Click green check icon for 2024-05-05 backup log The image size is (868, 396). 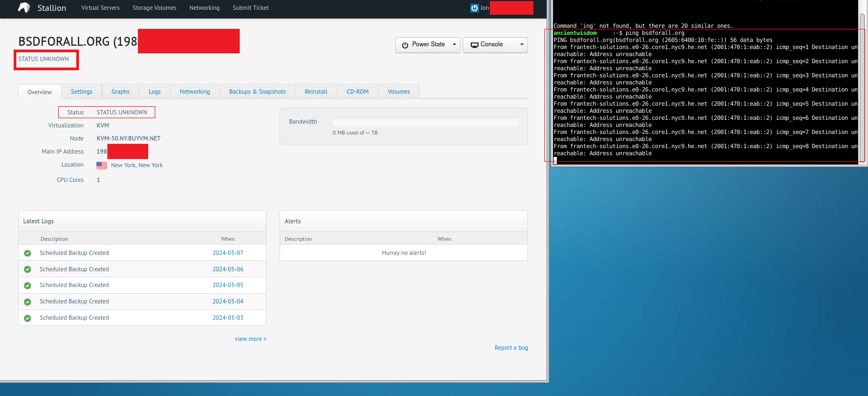27,285
